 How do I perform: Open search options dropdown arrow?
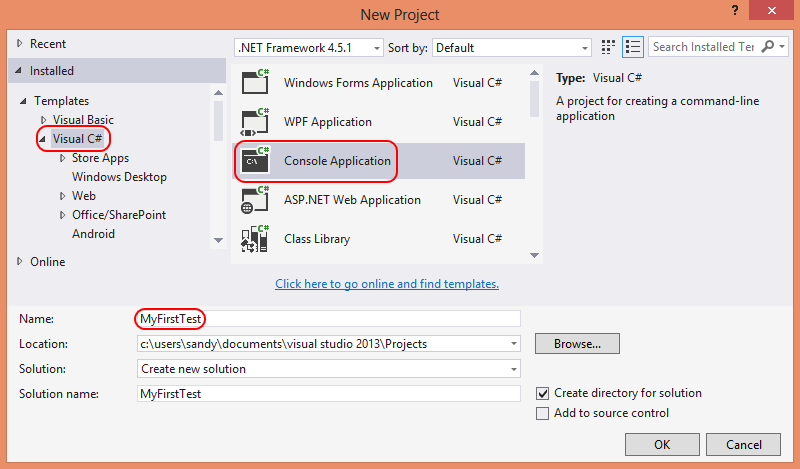coord(782,46)
